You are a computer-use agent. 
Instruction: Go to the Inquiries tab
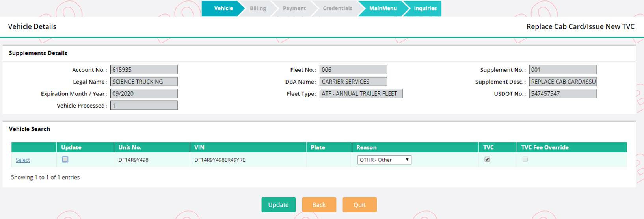(425, 8)
